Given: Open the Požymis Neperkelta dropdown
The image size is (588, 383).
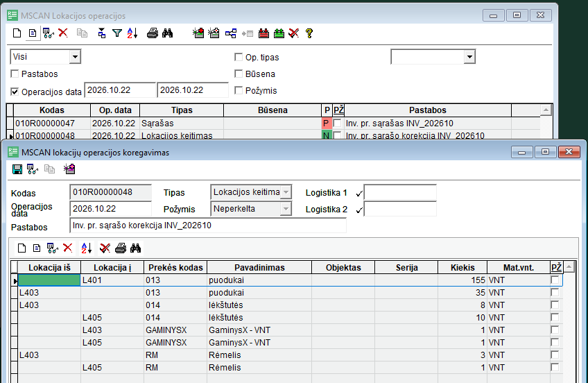Looking at the screenshot, I should (x=286, y=209).
